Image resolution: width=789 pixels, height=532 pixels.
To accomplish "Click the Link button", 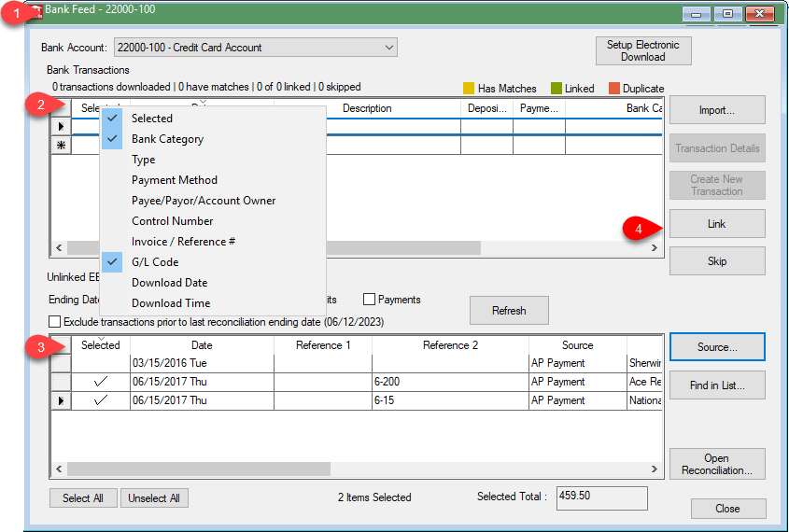I will click(716, 224).
